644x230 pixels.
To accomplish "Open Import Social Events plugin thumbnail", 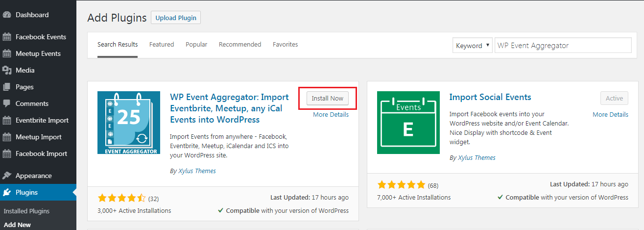I will tap(408, 123).
